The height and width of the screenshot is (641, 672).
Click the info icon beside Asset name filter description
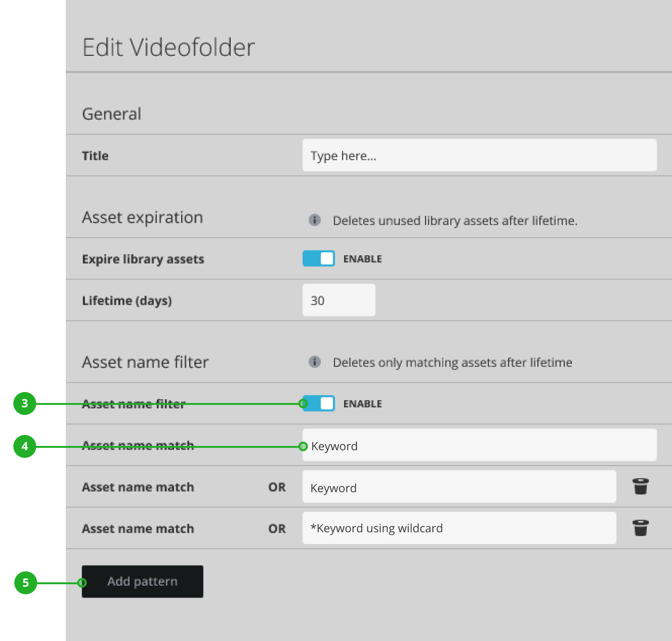point(315,362)
